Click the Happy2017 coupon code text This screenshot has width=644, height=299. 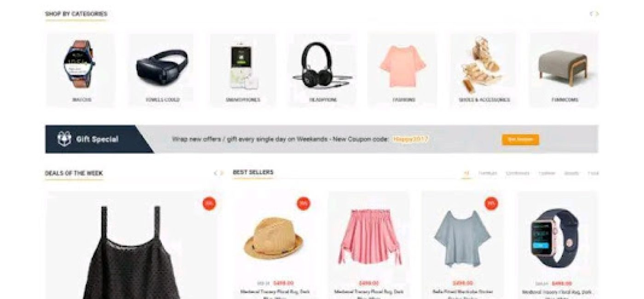pos(411,139)
